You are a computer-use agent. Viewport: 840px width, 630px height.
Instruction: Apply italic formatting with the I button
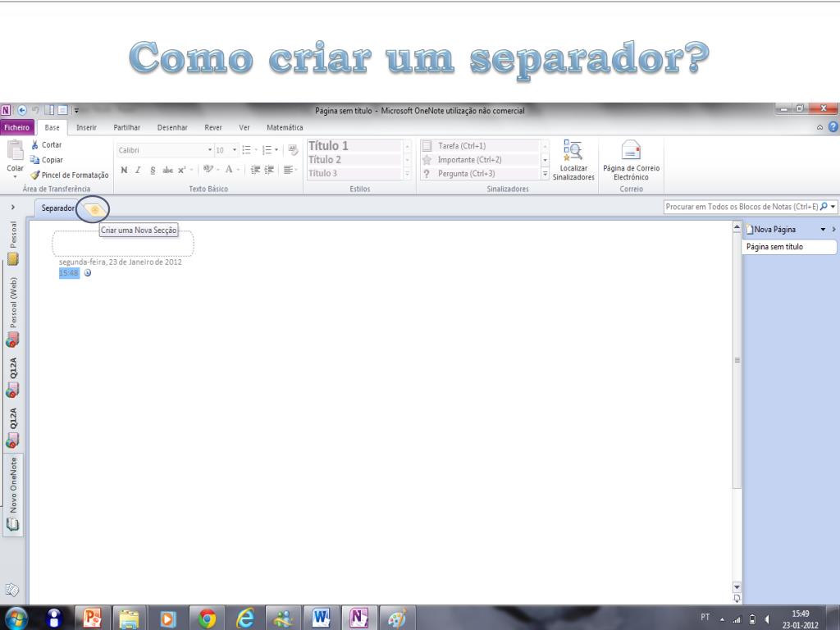[138, 170]
